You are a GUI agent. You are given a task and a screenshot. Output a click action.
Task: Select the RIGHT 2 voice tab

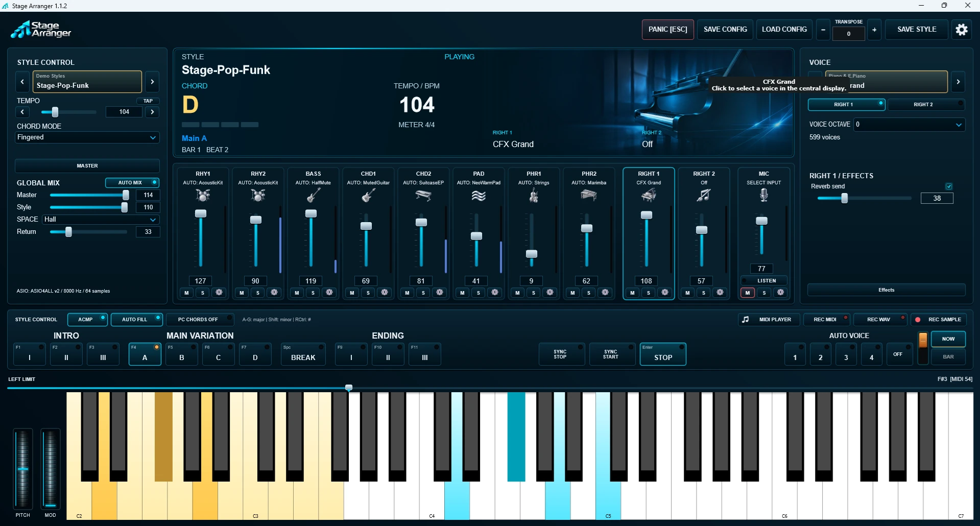[x=926, y=105]
